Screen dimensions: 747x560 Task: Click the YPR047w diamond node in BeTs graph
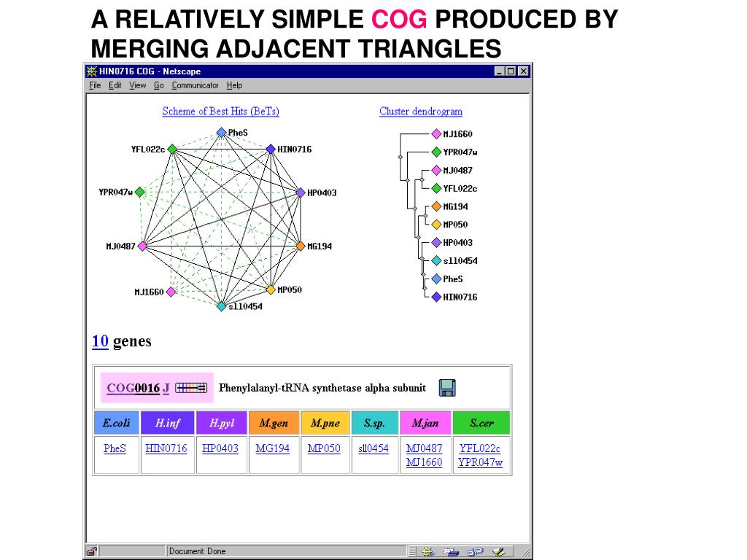(x=139, y=192)
